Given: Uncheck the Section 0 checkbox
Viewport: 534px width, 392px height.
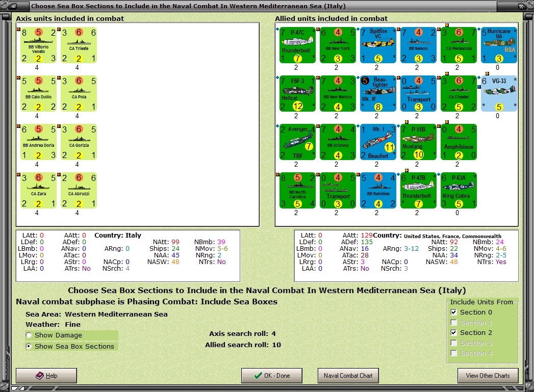Looking at the screenshot, I should [x=453, y=312].
